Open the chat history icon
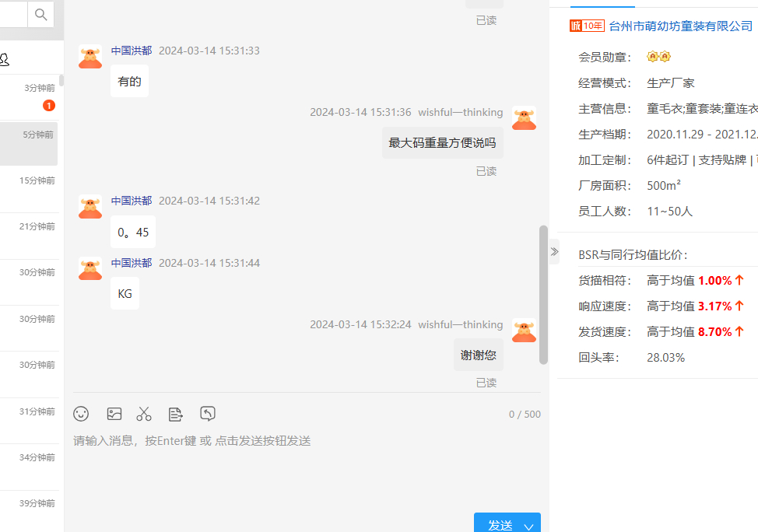 207,414
